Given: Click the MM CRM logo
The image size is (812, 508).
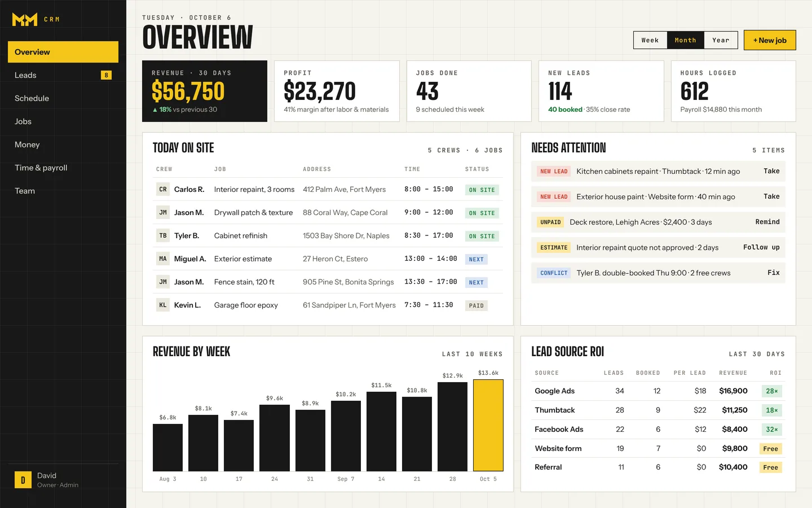Looking at the screenshot, I should coord(36,20).
